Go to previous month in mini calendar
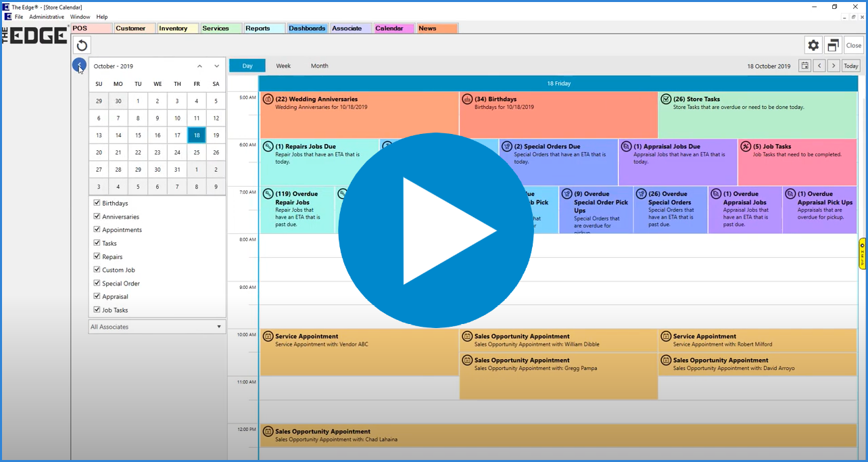 click(199, 66)
